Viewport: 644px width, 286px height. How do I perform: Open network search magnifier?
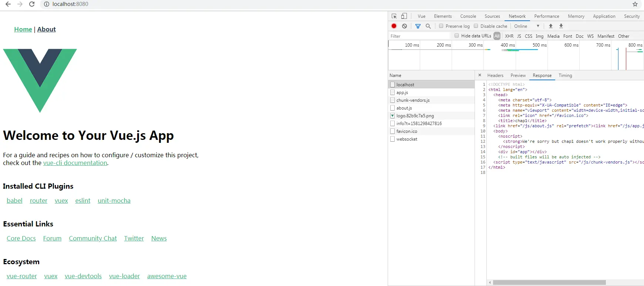click(428, 26)
